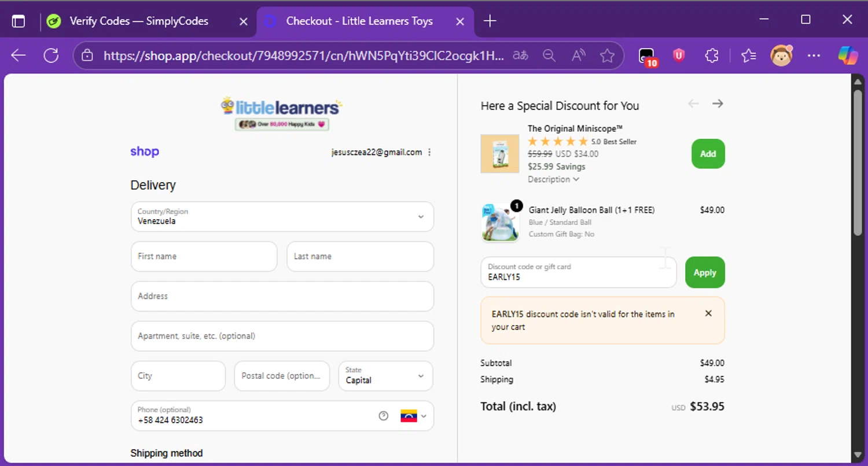Open phone number help question icon

pos(383,416)
